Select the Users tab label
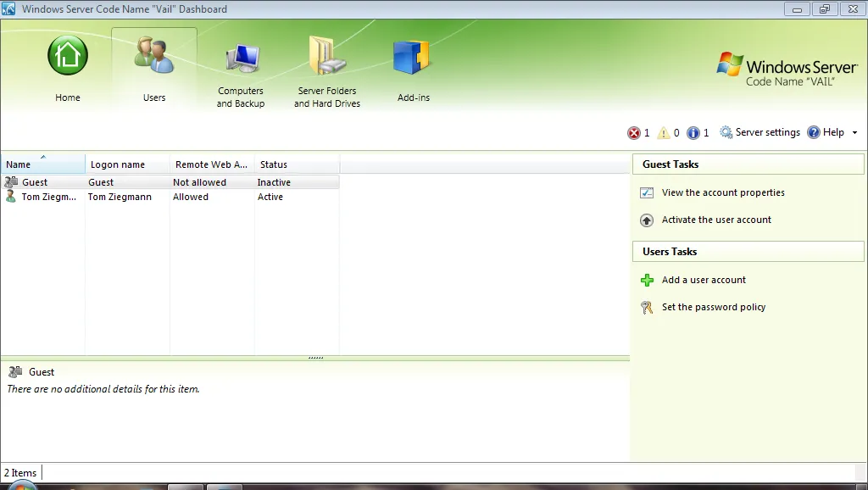Image resolution: width=868 pixels, height=490 pixels. (x=154, y=97)
